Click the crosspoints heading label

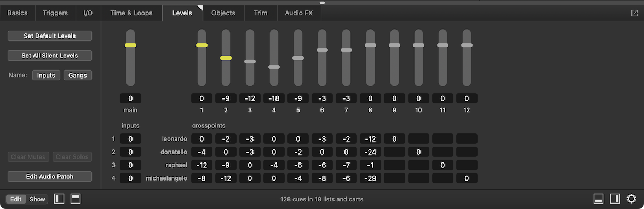click(x=209, y=126)
